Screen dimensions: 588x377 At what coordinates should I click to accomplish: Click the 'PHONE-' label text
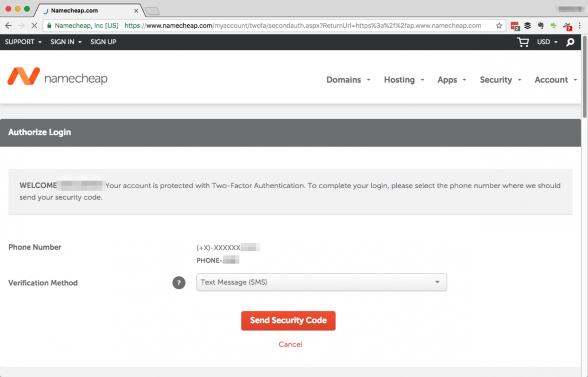coord(209,261)
